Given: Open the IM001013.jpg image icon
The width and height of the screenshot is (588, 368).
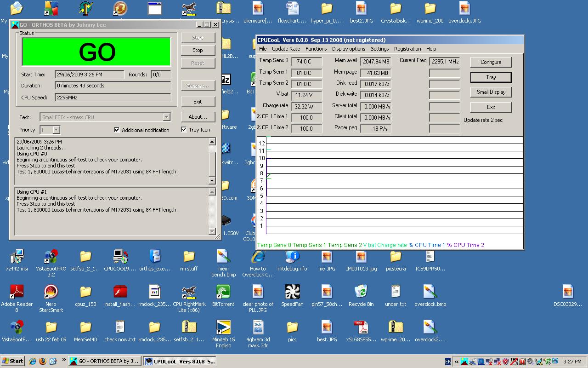Looking at the screenshot, I should pos(361,257).
